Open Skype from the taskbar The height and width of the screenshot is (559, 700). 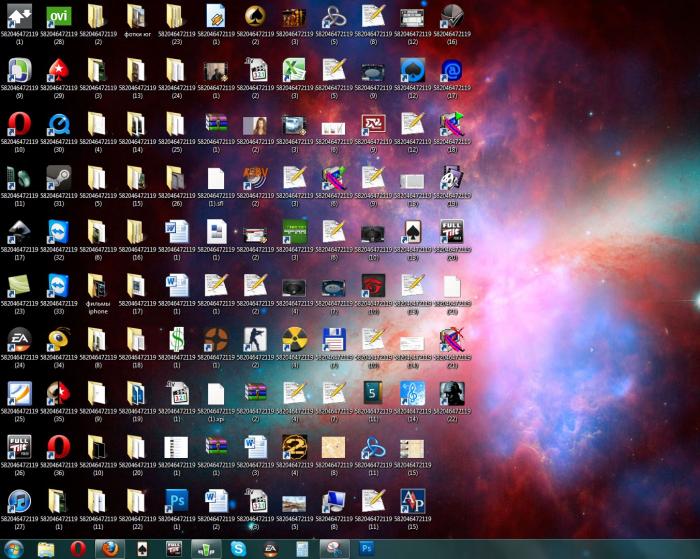238,549
